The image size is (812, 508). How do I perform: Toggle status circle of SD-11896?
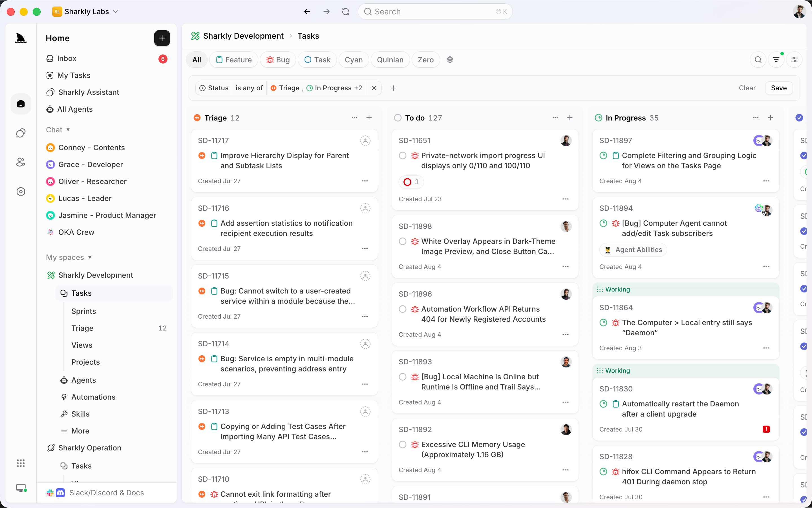(403, 309)
